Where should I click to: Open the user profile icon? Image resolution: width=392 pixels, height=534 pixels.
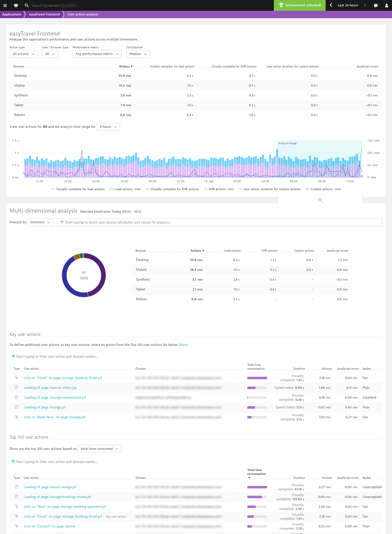pos(387,5)
